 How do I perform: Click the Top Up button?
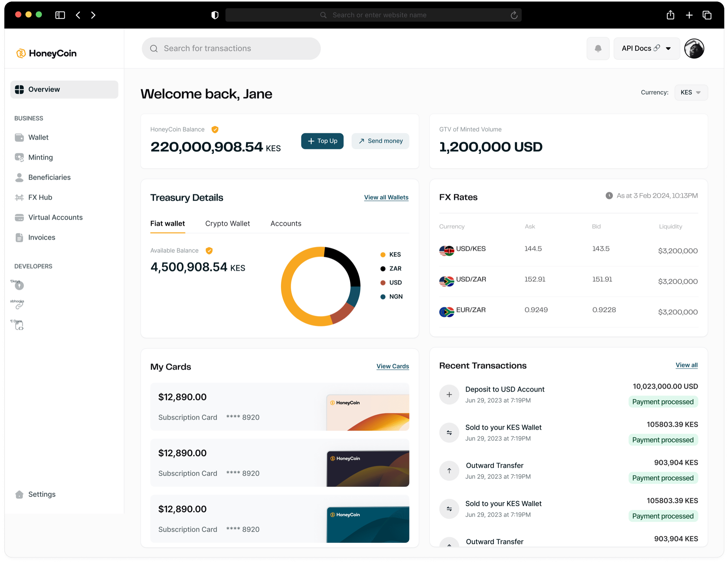click(322, 141)
